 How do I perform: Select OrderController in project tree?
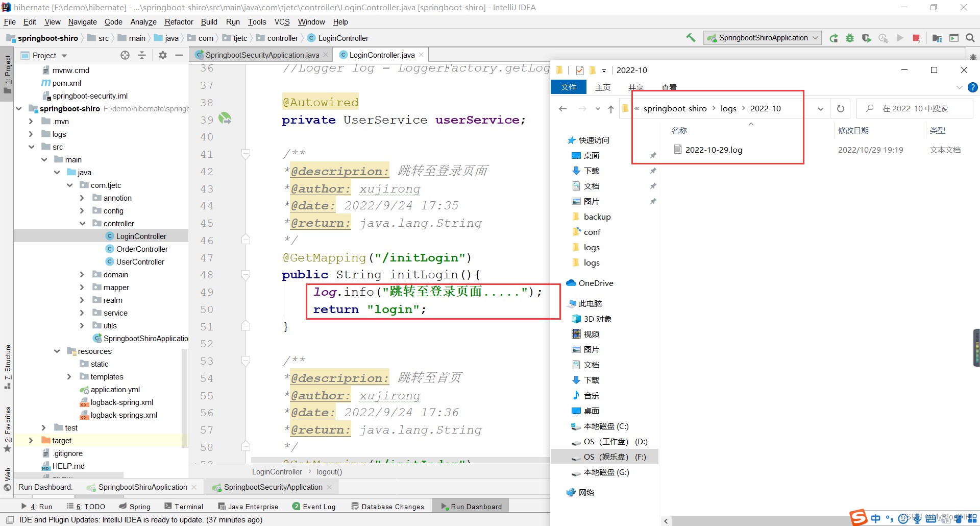pos(142,249)
